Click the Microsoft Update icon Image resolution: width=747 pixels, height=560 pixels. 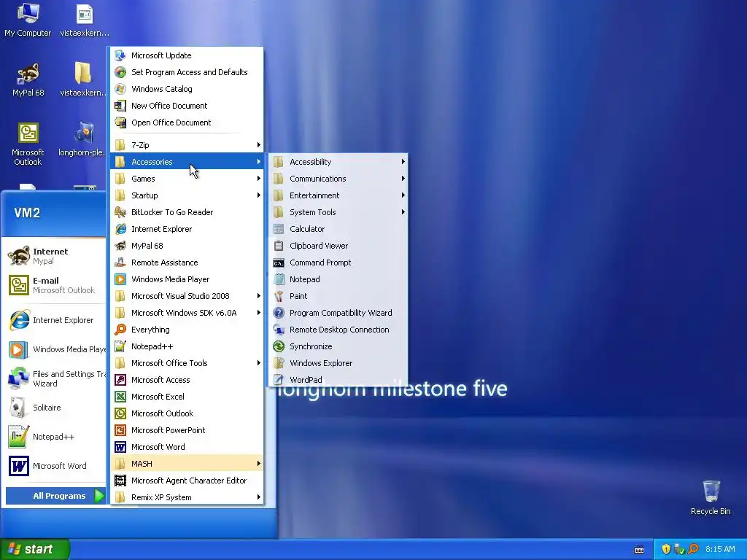coord(120,55)
